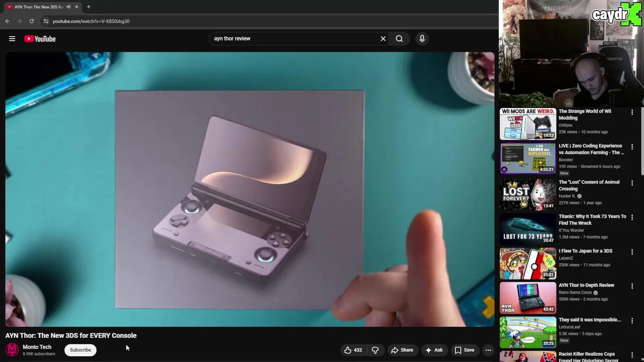Open the Retro Game Corps channel name
Screen dimensions: 644x362
coord(575,293)
